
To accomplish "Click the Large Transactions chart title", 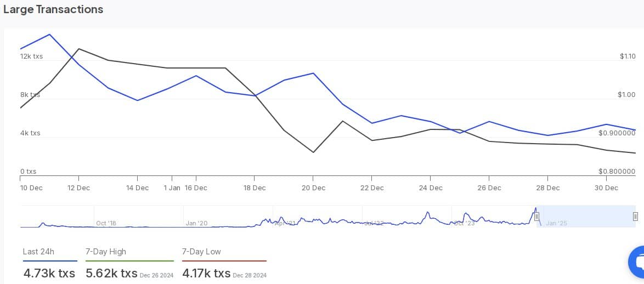I will [x=53, y=9].
